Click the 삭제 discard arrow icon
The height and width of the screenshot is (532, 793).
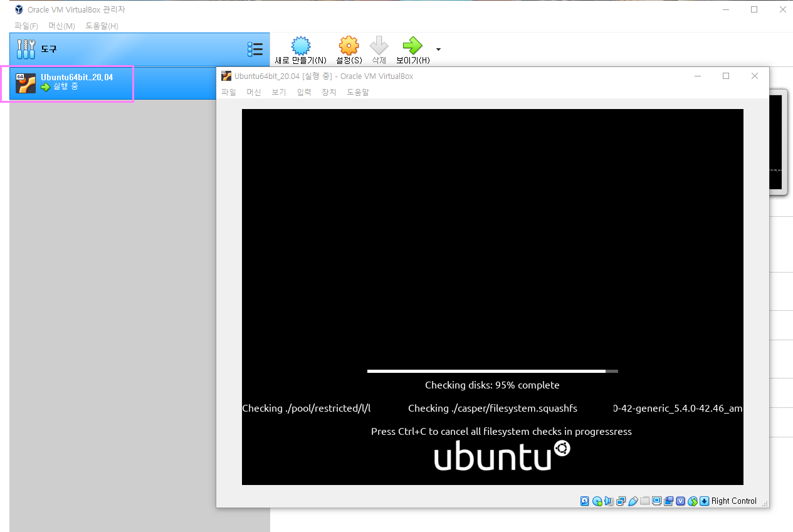[x=379, y=45]
